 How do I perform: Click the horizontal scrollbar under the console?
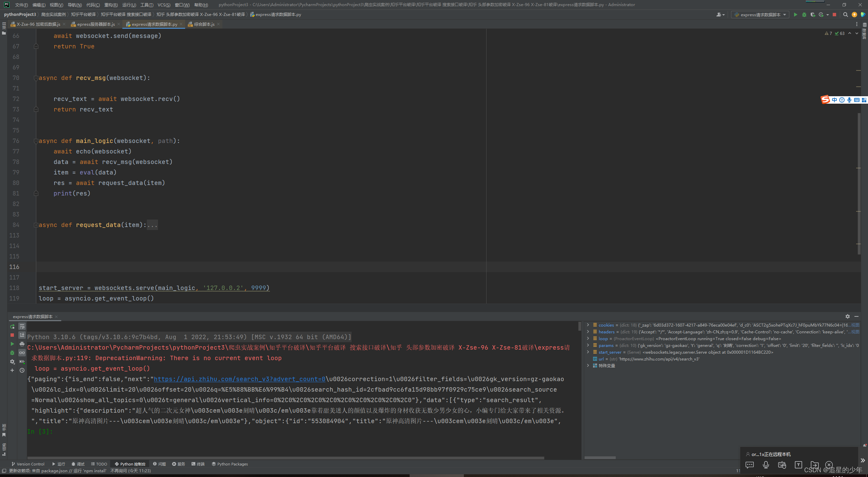[x=285, y=458]
